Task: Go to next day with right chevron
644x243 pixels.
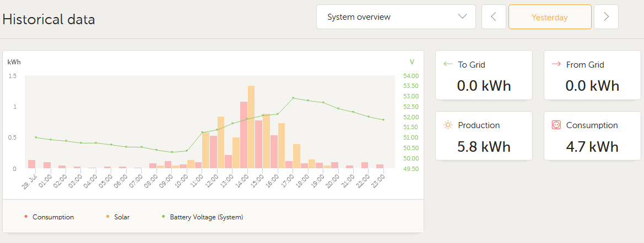Action: 606,17
